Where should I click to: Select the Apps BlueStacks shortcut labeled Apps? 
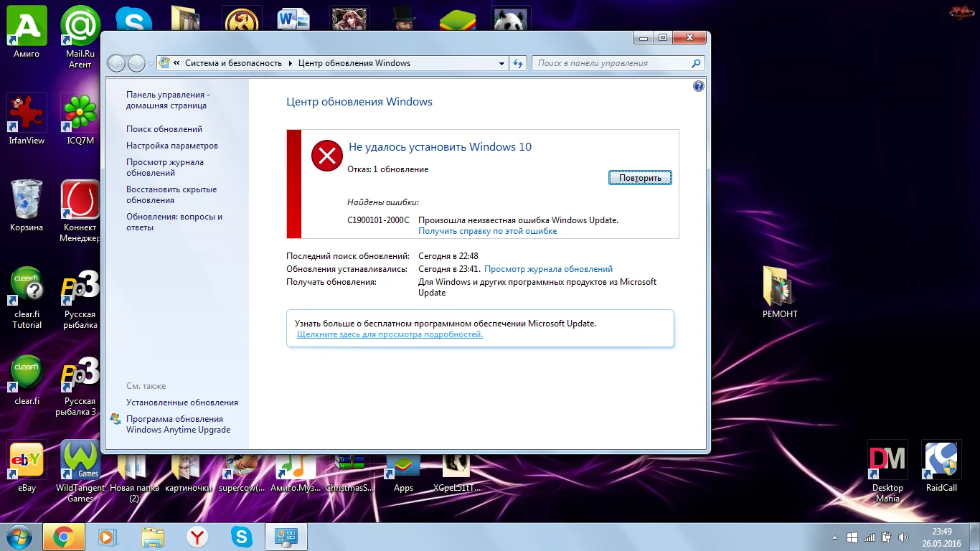tap(403, 474)
